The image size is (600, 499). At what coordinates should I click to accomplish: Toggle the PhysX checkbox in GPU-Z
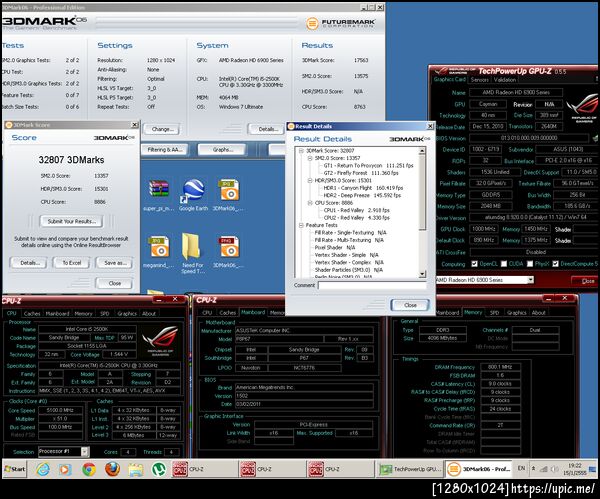[530, 264]
